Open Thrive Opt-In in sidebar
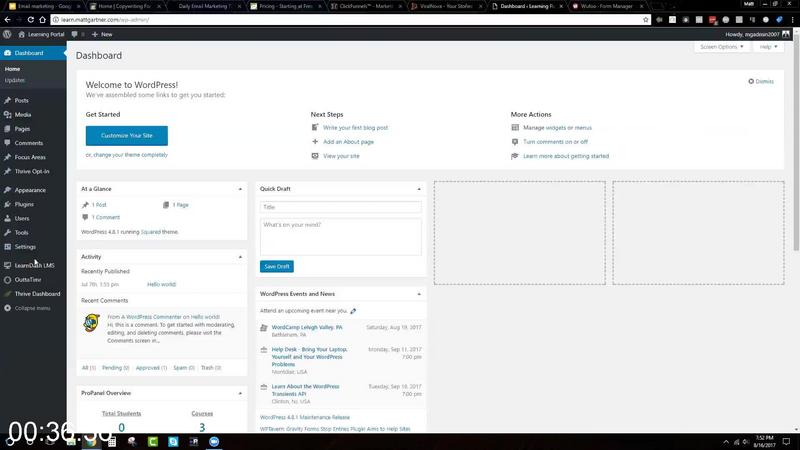Viewport: 800px width, 450px height. pos(33,171)
